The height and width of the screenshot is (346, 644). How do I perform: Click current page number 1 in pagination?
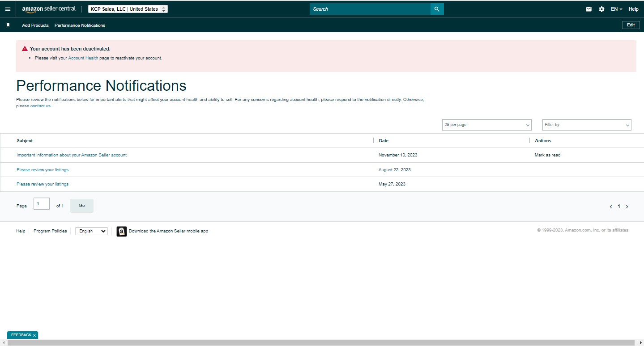tap(619, 207)
